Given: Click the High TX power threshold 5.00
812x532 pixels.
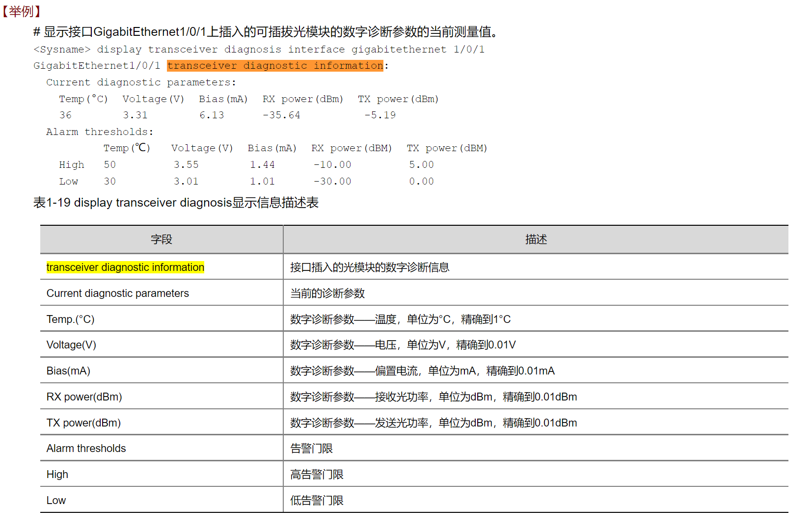Looking at the screenshot, I should [422, 165].
